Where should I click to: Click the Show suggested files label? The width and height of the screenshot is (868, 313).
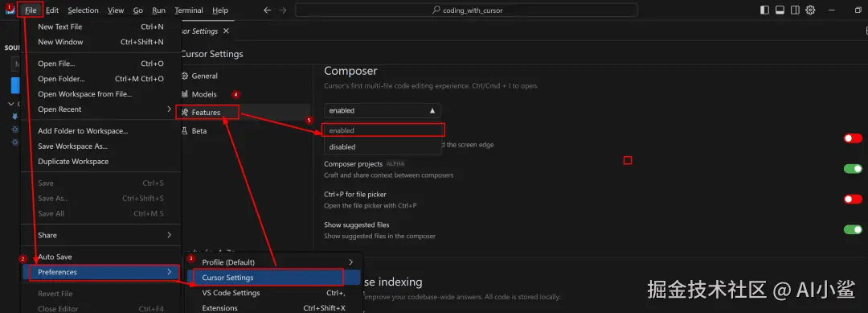click(357, 225)
